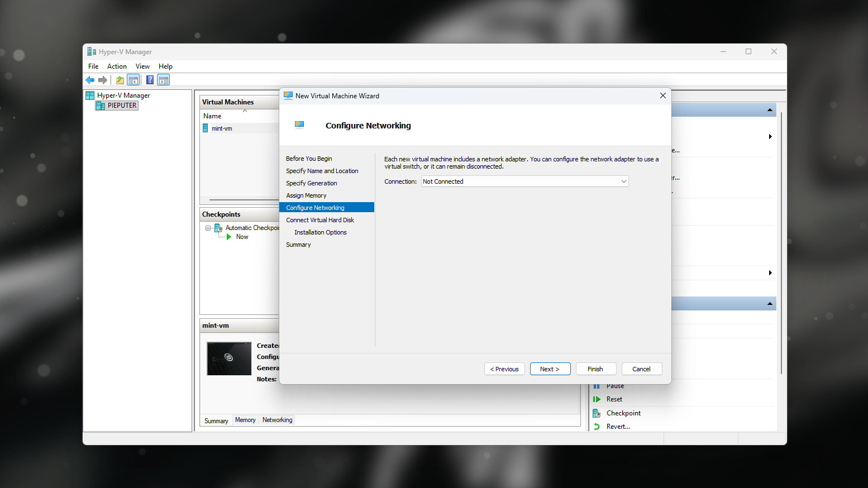
Task: Click the Actions pane vertical scrollbar
Action: pyautogui.click(x=781, y=243)
